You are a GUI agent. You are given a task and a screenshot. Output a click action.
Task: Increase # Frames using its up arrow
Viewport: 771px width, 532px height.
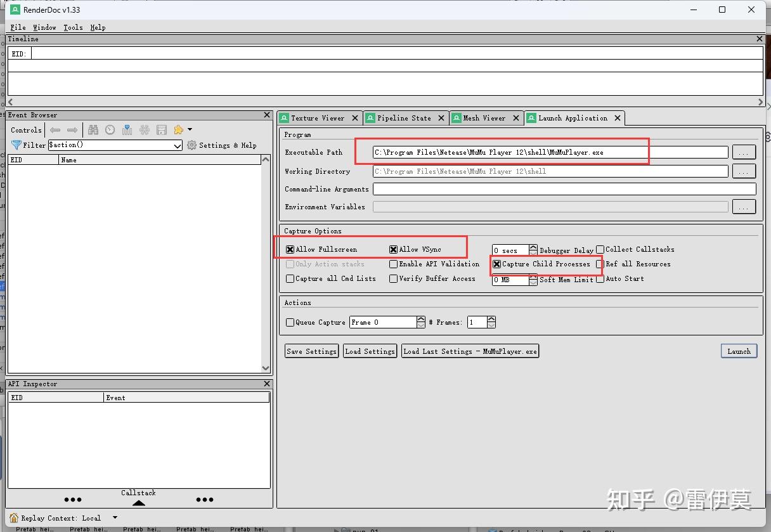[491, 318]
